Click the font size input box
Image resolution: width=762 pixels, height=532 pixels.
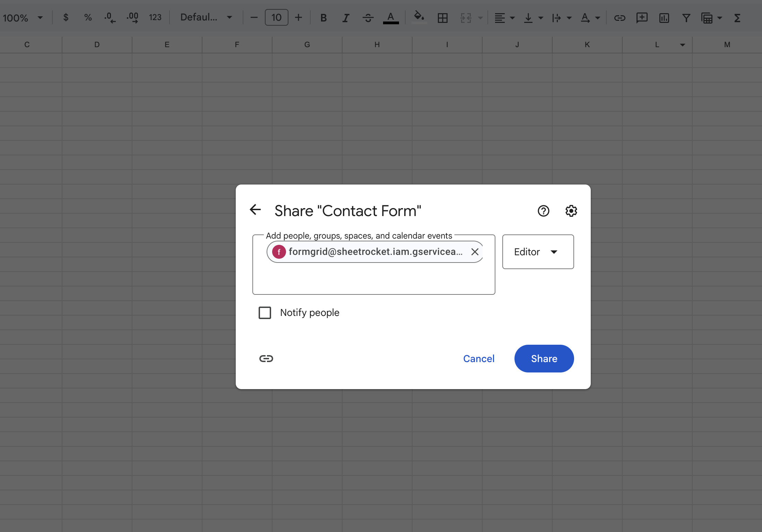pyautogui.click(x=276, y=17)
